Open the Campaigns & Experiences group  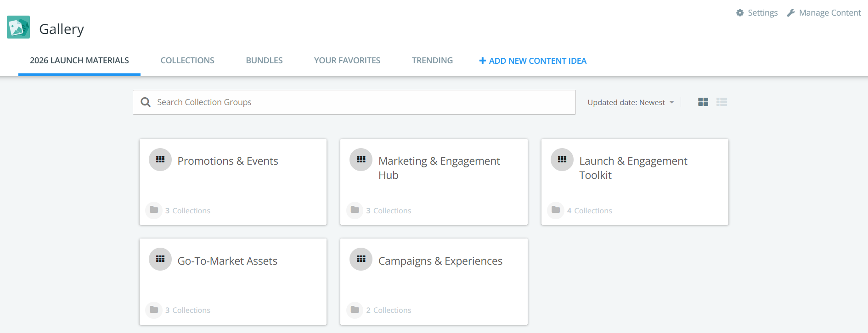coord(440,261)
